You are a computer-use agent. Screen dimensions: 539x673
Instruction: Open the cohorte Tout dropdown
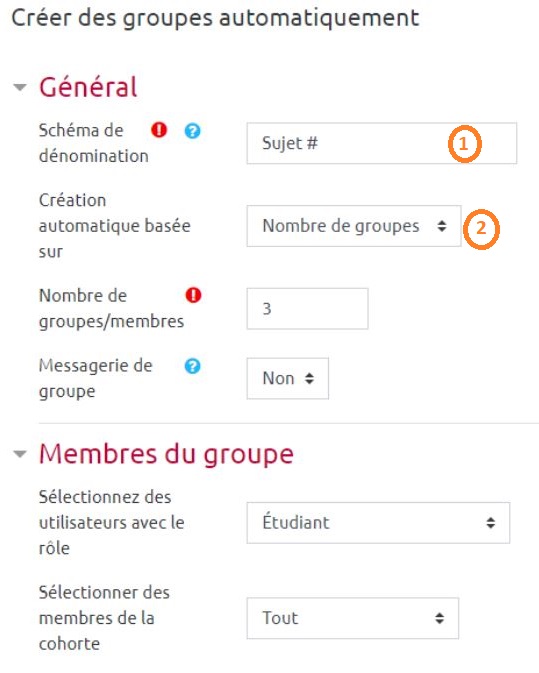pyautogui.click(x=352, y=618)
